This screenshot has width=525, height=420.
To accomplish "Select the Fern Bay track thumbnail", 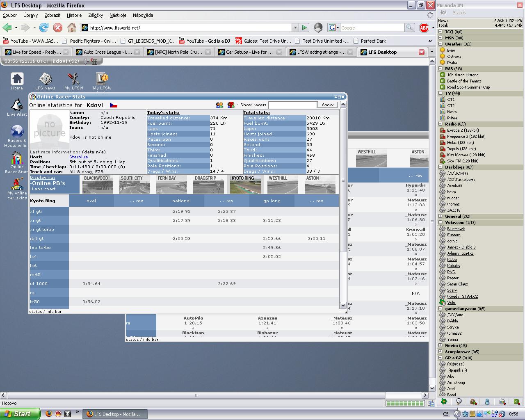I will (x=171, y=185).
